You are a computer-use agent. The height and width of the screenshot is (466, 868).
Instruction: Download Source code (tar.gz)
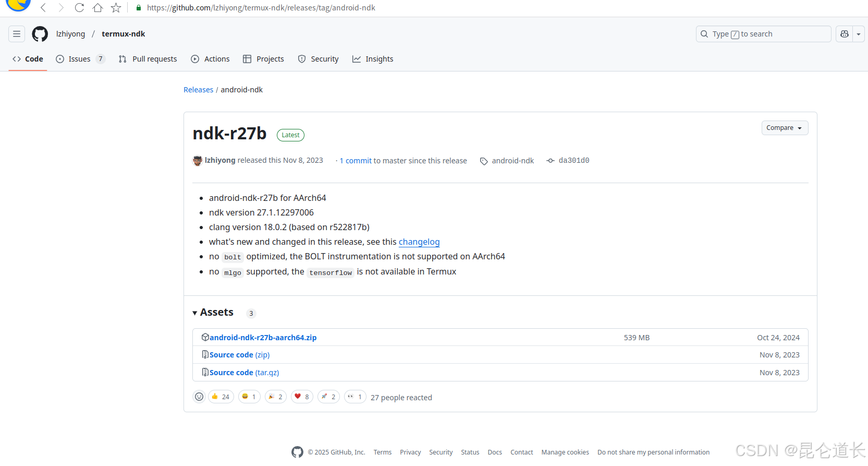coord(244,373)
